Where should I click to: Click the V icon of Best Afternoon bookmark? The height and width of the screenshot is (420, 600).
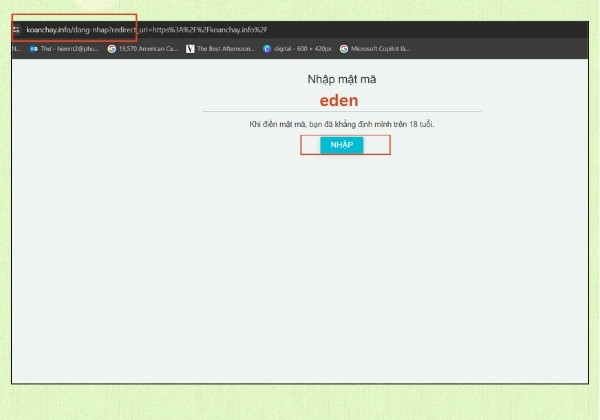coord(190,49)
